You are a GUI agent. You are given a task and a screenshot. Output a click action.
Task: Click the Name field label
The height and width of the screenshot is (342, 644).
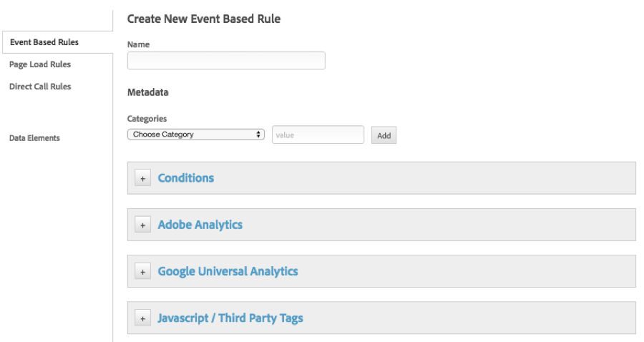[138, 44]
